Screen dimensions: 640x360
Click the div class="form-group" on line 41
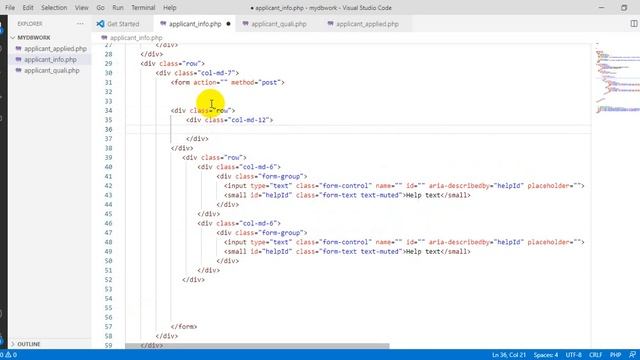click(262, 176)
